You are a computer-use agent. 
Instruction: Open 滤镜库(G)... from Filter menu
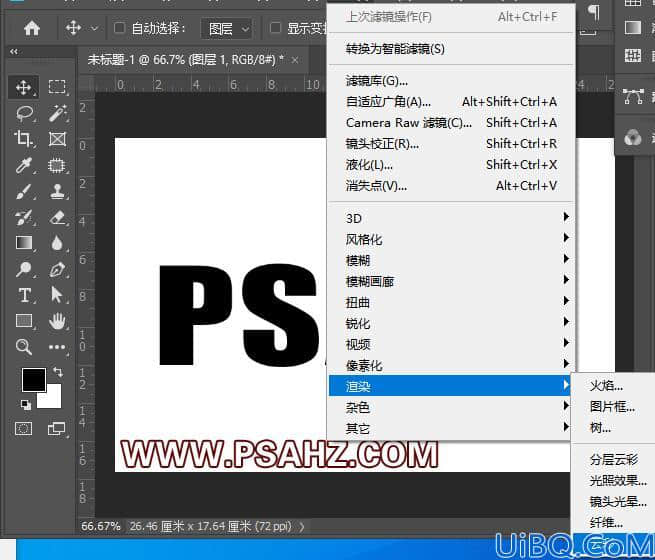pos(451,81)
